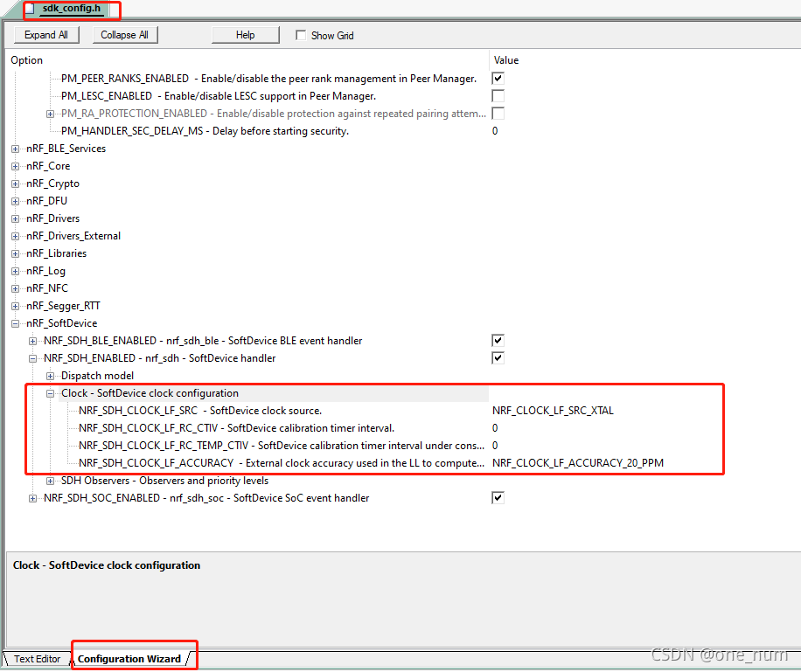The height and width of the screenshot is (672, 801).
Task: Select the Dispatch model row
Action: click(x=97, y=375)
